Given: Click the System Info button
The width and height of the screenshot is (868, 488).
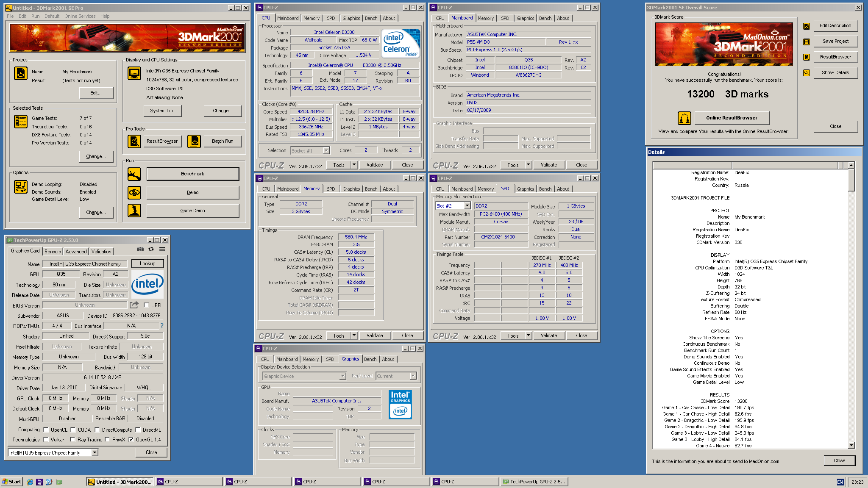Looking at the screenshot, I should pyautogui.click(x=162, y=111).
